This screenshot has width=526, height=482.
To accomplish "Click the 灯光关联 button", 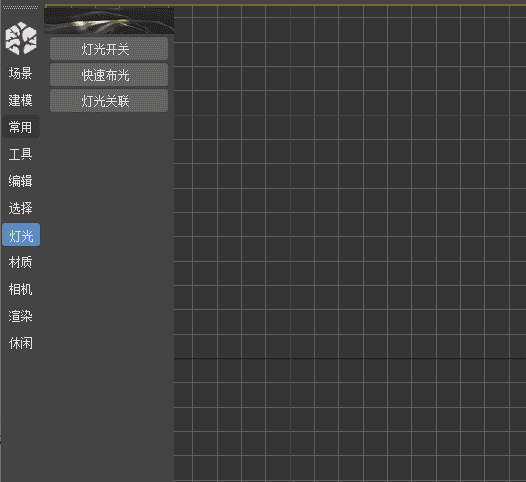I will (x=109, y=101).
